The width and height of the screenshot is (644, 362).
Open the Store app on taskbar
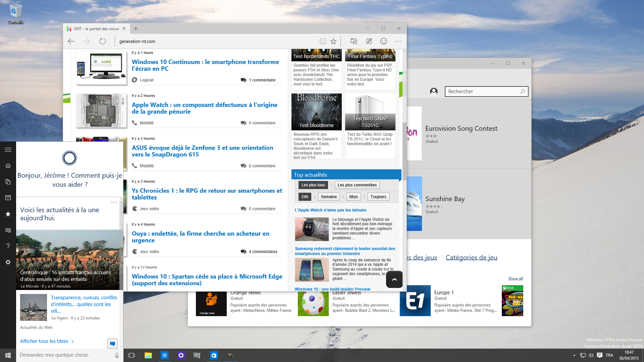point(214,355)
